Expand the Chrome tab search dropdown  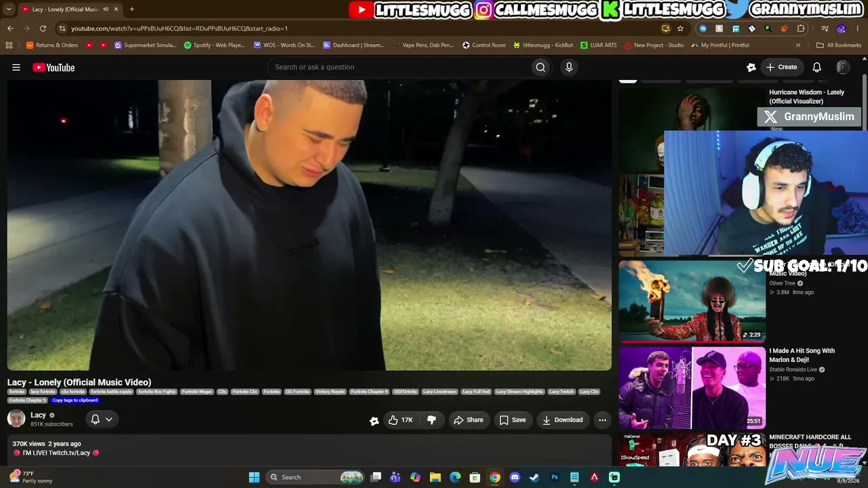point(9,9)
